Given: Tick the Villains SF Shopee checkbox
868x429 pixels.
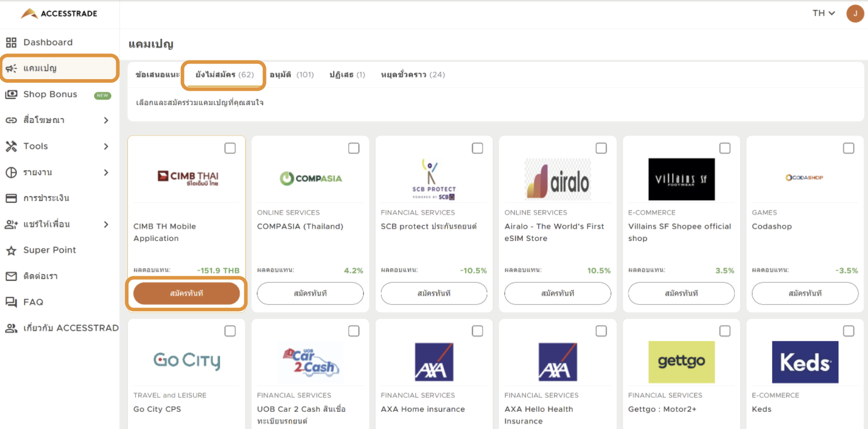Looking at the screenshot, I should pos(725,148).
